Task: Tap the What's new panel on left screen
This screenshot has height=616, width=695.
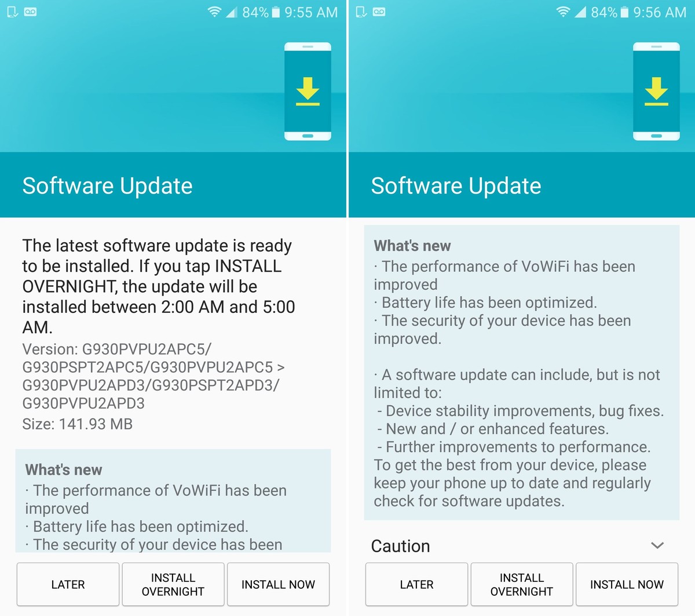Action: (173, 501)
